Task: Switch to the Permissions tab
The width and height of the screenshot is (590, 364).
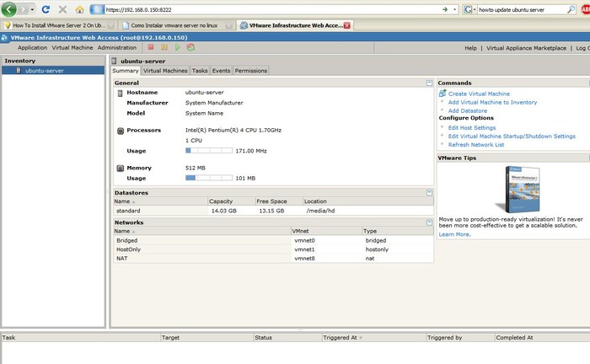Action: click(251, 71)
